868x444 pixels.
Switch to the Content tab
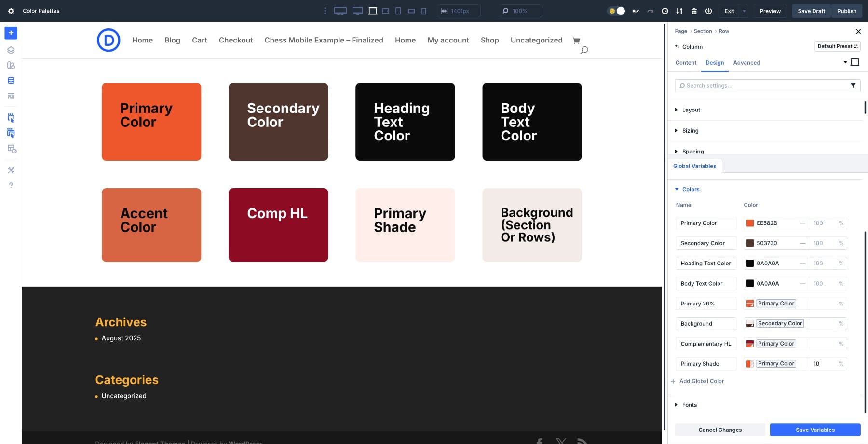[x=685, y=63]
